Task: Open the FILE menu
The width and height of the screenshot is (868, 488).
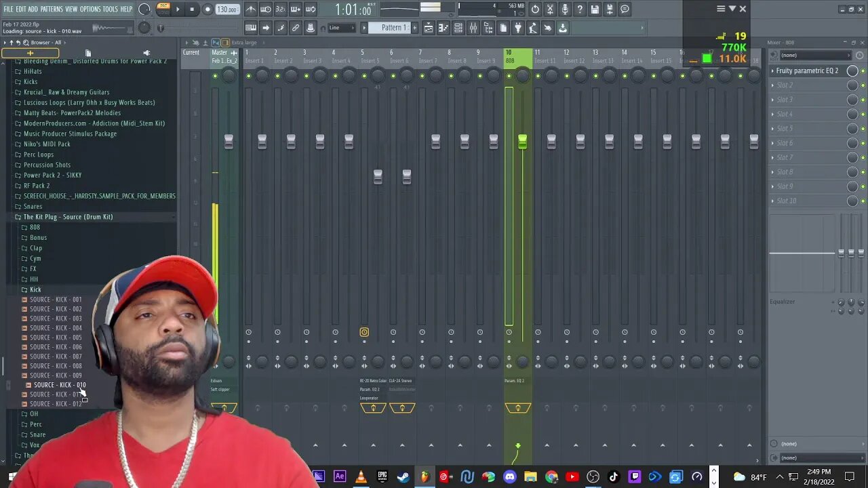Action: tap(8, 9)
